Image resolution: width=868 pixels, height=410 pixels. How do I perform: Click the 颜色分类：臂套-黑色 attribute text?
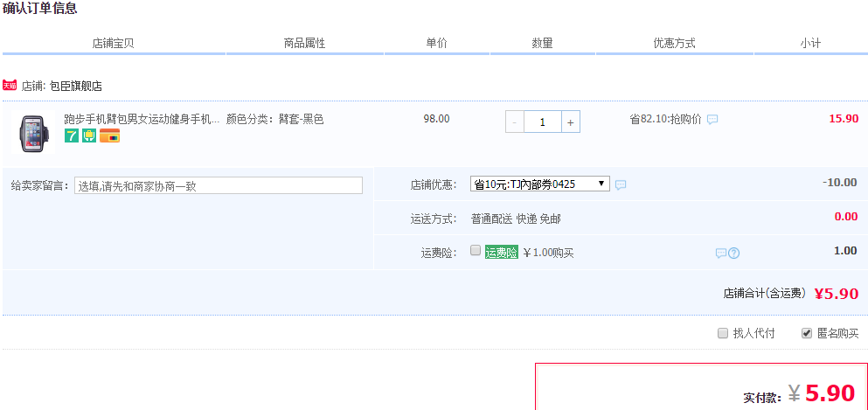pyautogui.click(x=275, y=119)
